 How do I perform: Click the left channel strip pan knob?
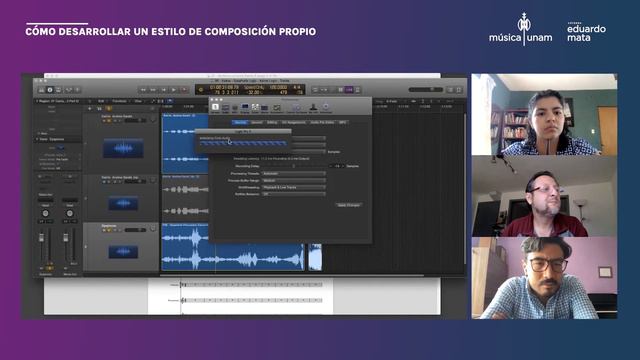pos(45,213)
